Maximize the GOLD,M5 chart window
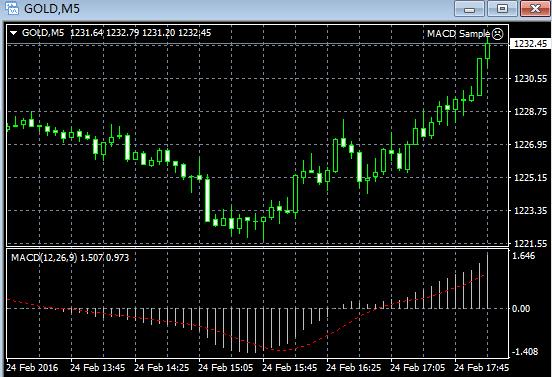The height and width of the screenshot is (377, 552). coord(502,9)
